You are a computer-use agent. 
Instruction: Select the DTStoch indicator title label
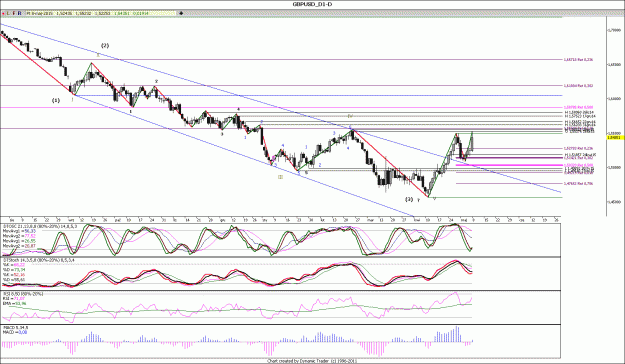(39, 260)
